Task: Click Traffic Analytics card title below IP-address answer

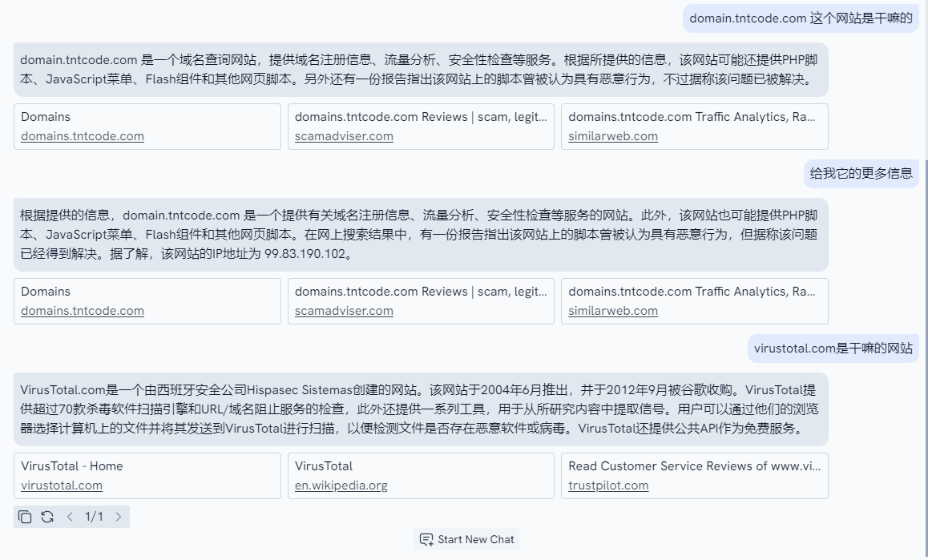Action: [692, 292]
